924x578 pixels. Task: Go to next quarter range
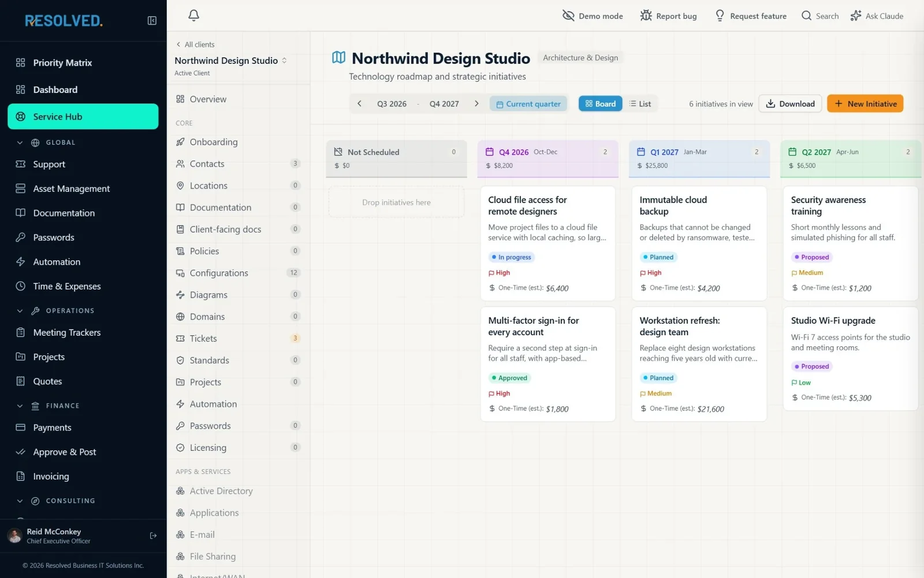(x=476, y=103)
